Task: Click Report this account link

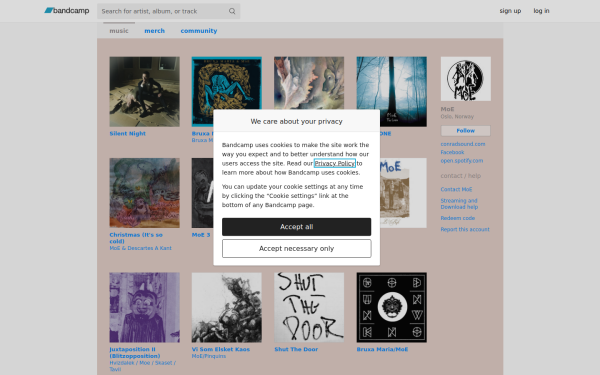Action: (465, 230)
